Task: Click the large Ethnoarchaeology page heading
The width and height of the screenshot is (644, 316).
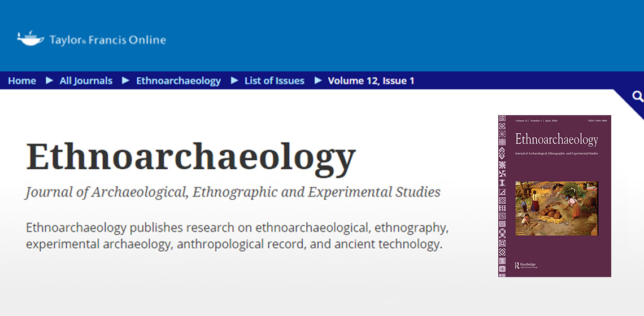Action: [191, 156]
